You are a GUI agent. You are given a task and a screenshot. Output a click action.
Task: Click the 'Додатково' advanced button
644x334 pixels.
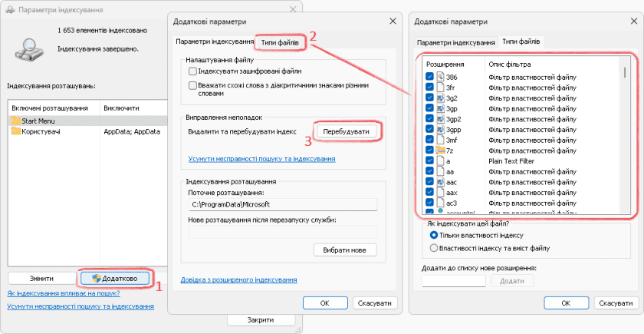115,277
